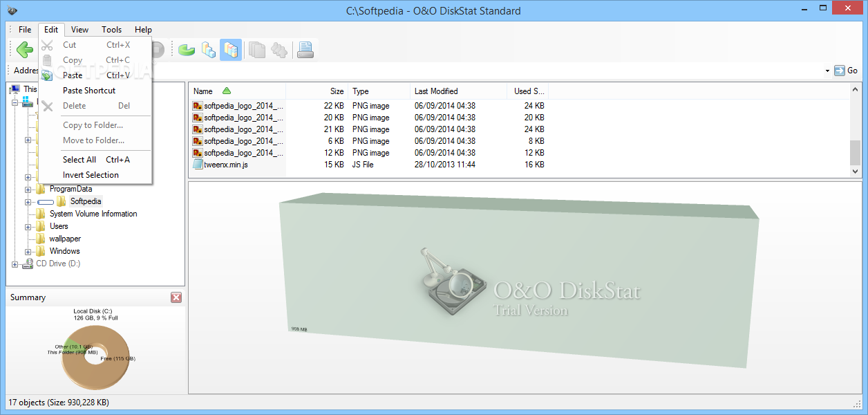Select the wallpaper folder in tree
This screenshot has height=415, width=868.
[x=65, y=239]
